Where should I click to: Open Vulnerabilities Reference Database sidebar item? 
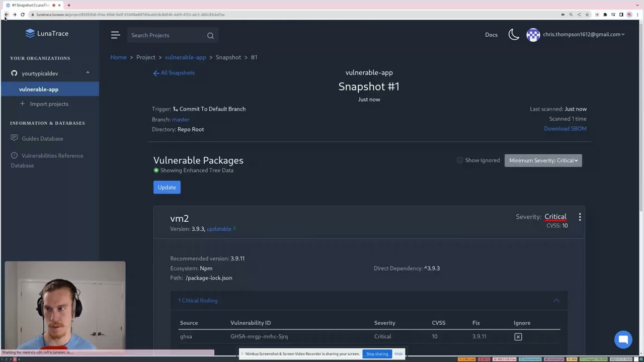tap(47, 160)
